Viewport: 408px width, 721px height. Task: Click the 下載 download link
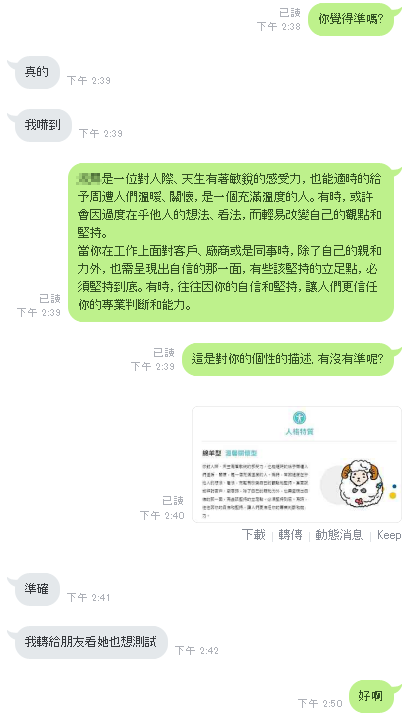coord(254,535)
